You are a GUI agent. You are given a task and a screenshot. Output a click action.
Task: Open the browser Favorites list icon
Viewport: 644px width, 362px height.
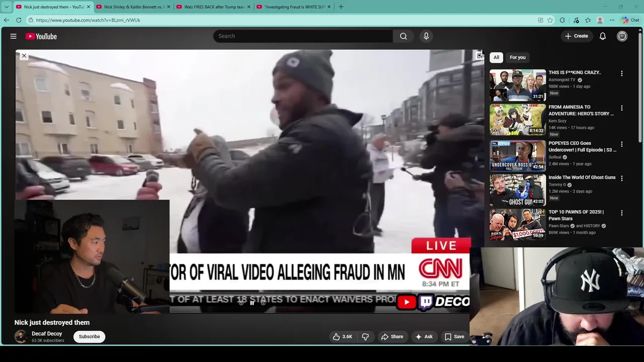click(x=588, y=20)
